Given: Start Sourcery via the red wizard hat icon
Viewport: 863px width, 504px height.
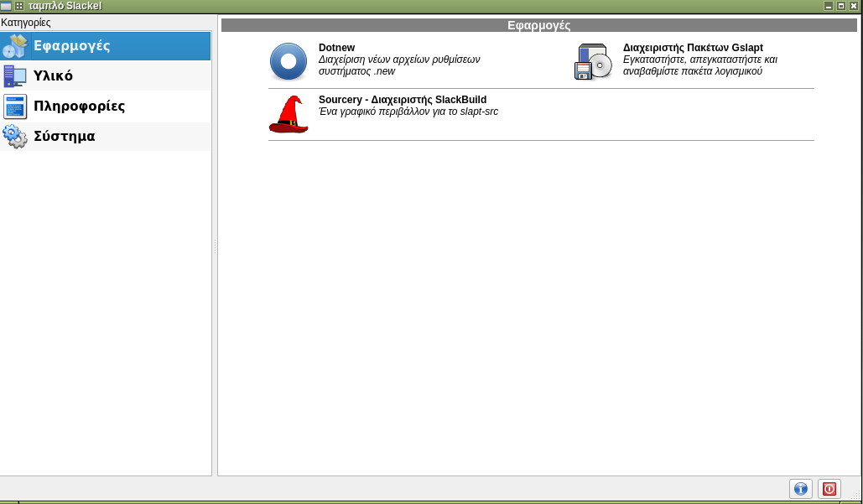Looking at the screenshot, I should point(289,114).
